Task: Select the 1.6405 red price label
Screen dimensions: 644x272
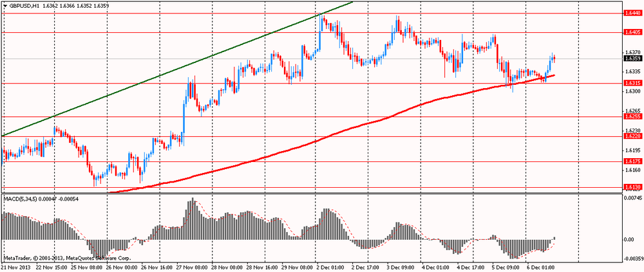Action: tap(631, 32)
